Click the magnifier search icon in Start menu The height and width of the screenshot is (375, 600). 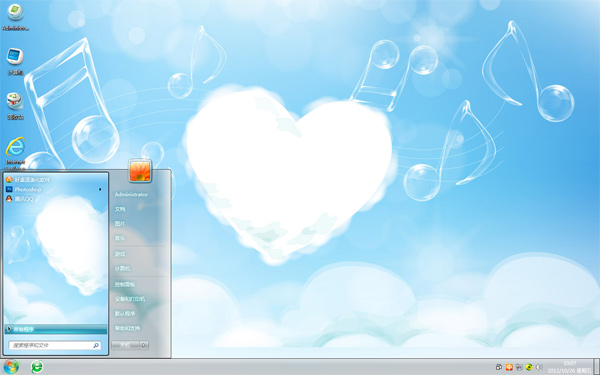96,345
